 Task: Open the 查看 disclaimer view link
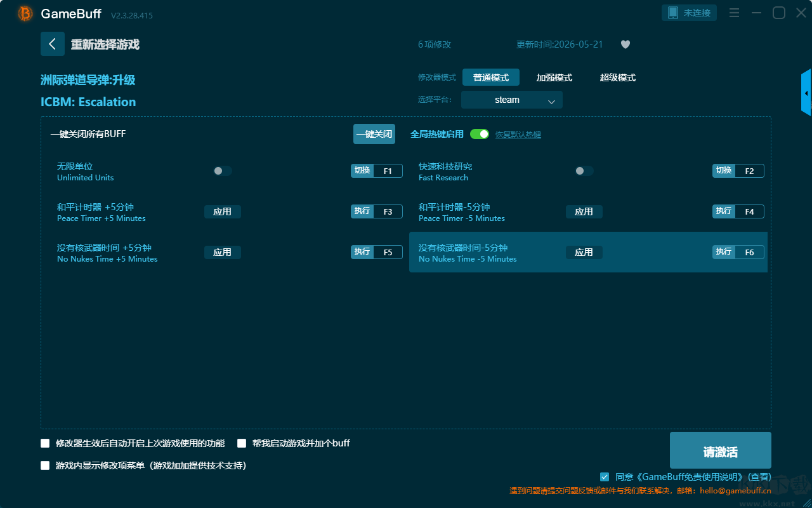point(759,477)
